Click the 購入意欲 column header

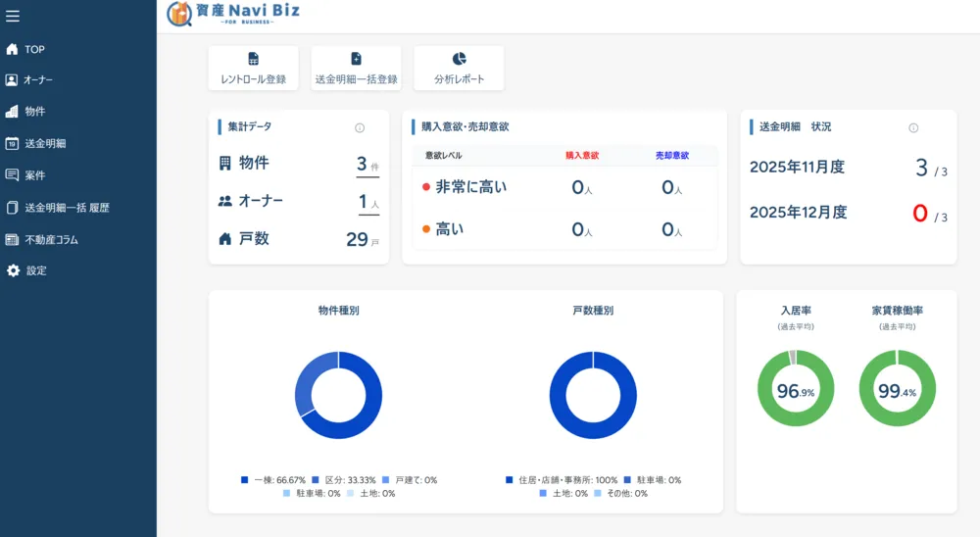point(582,155)
